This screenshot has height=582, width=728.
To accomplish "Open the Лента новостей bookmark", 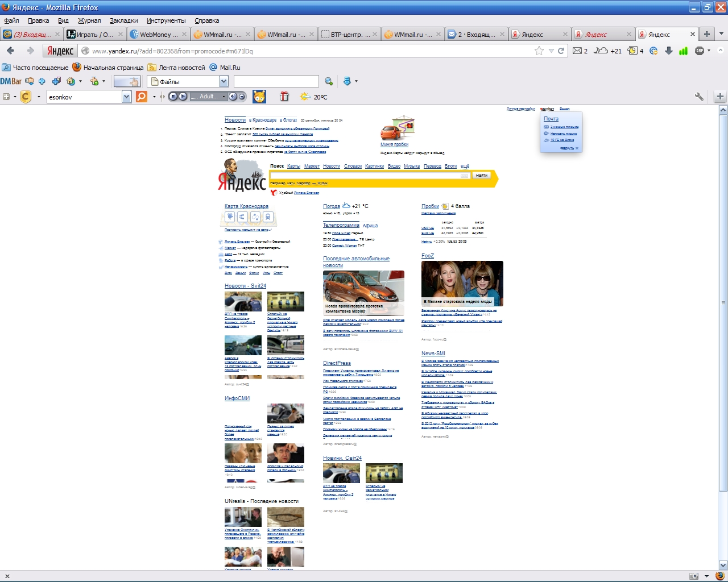I will (176, 67).
